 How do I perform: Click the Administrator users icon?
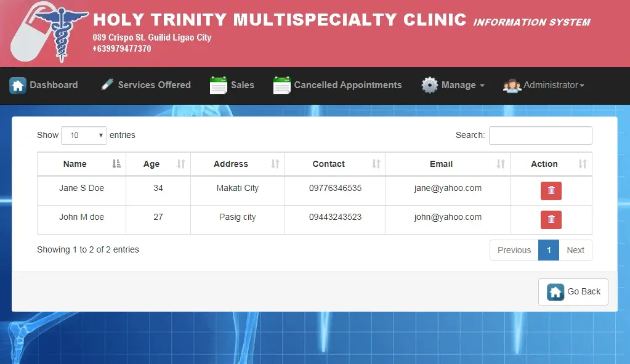point(512,86)
